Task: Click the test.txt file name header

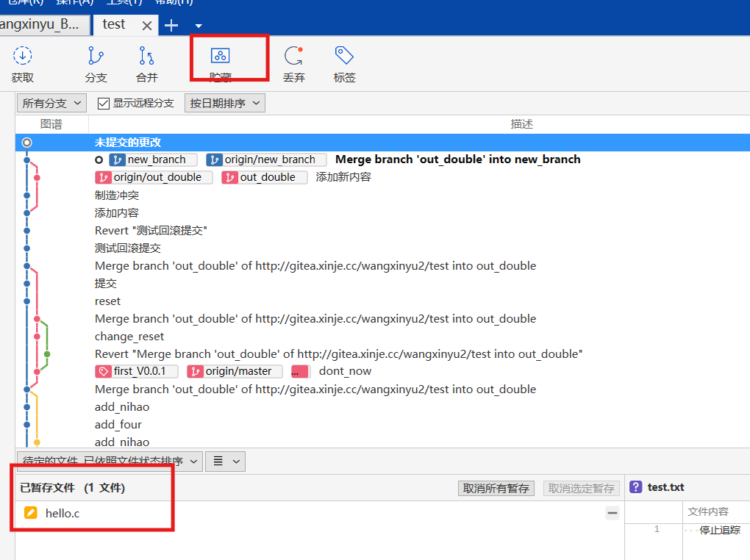Action: coord(666,487)
